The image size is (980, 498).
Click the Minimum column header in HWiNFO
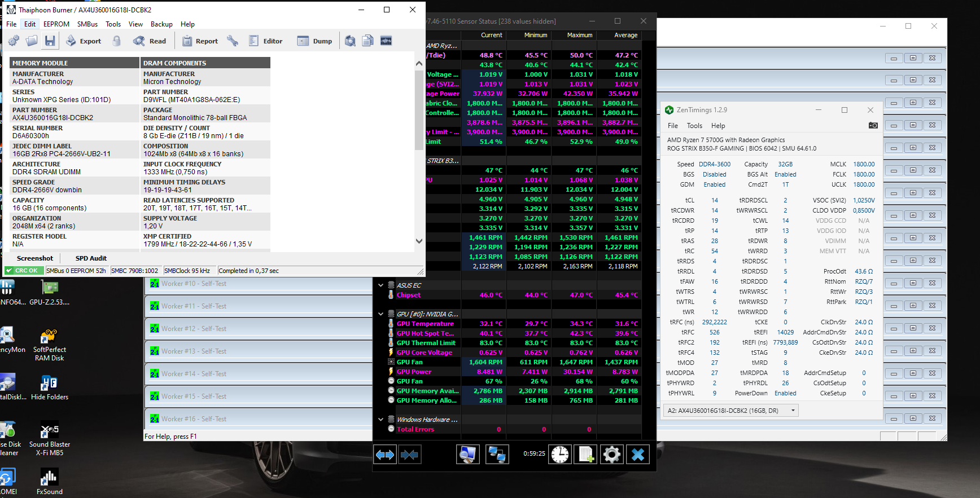[x=535, y=35]
